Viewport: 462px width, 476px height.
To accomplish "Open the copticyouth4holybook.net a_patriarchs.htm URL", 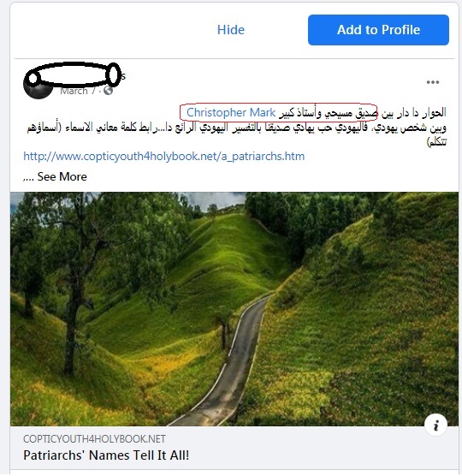I will pos(163,157).
